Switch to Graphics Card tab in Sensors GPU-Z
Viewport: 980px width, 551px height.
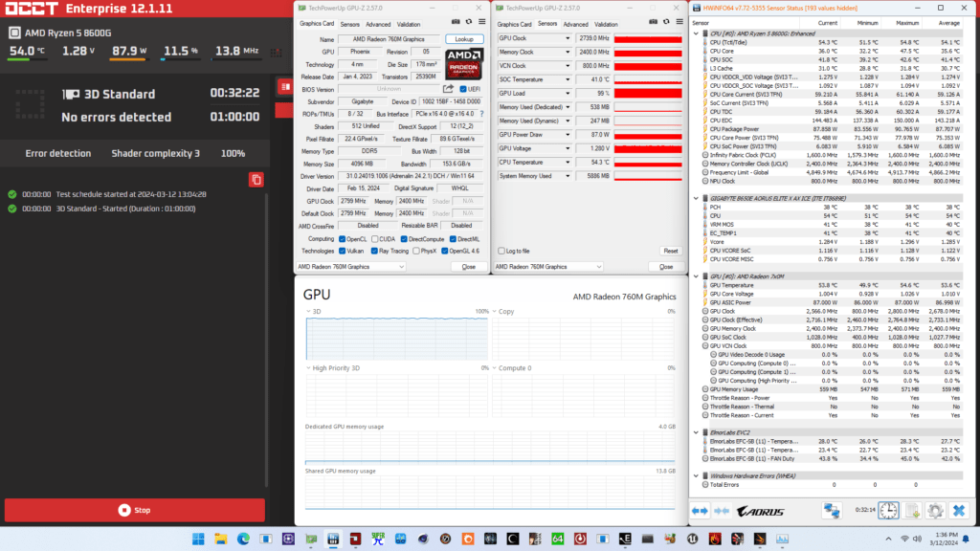point(514,24)
